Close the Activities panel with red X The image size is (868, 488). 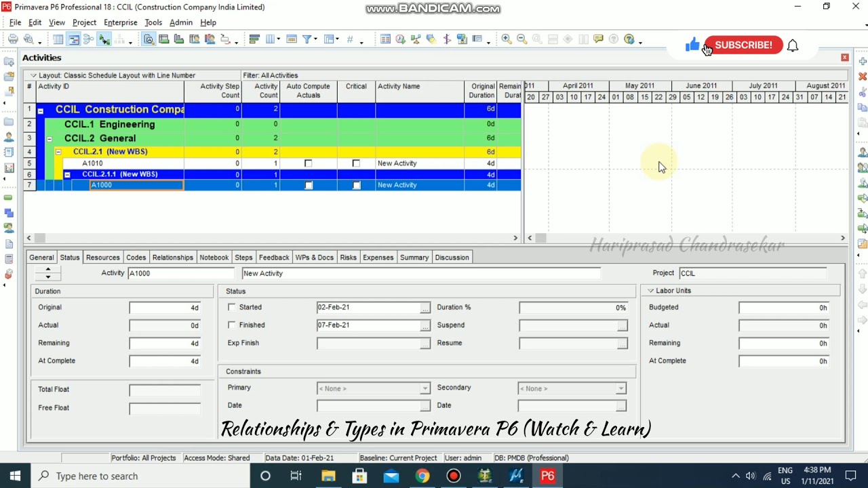(844, 58)
